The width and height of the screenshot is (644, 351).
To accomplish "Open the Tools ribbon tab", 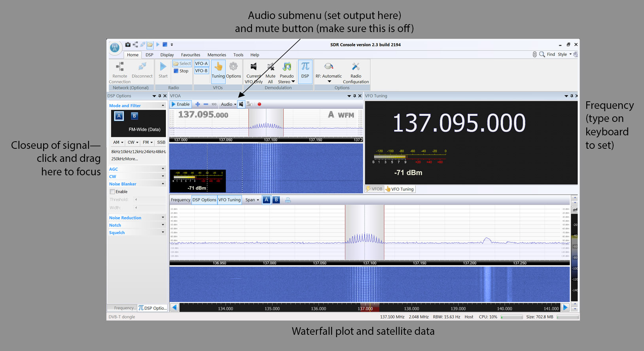I will 238,55.
